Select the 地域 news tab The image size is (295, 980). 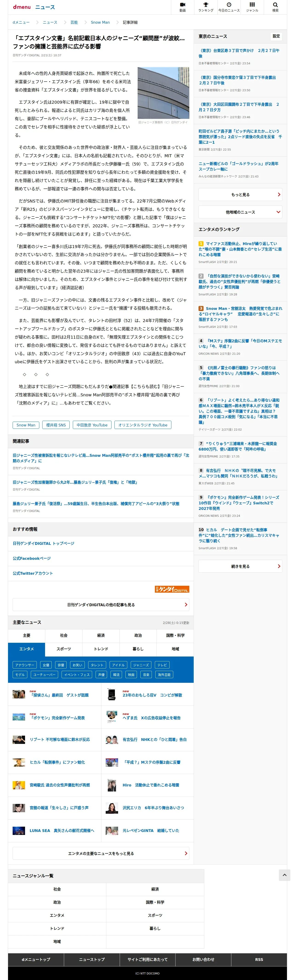click(175, 649)
